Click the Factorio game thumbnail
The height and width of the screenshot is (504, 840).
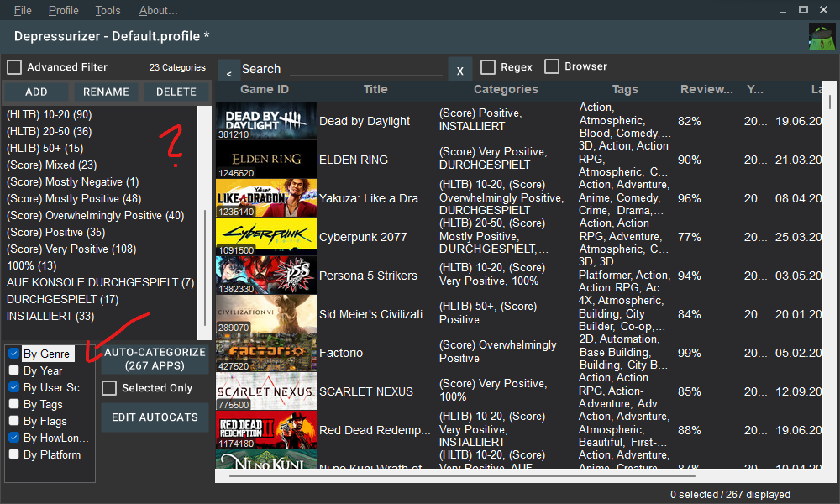click(x=266, y=352)
